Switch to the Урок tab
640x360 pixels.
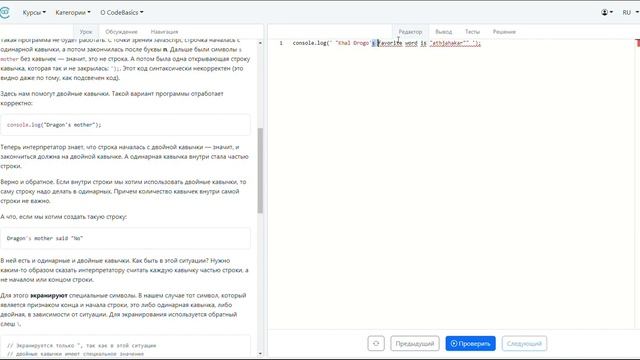tap(86, 31)
